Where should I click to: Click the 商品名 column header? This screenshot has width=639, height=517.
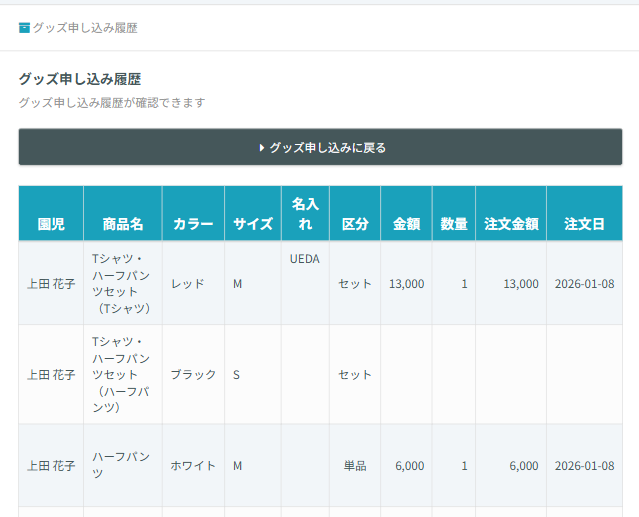pos(123,224)
